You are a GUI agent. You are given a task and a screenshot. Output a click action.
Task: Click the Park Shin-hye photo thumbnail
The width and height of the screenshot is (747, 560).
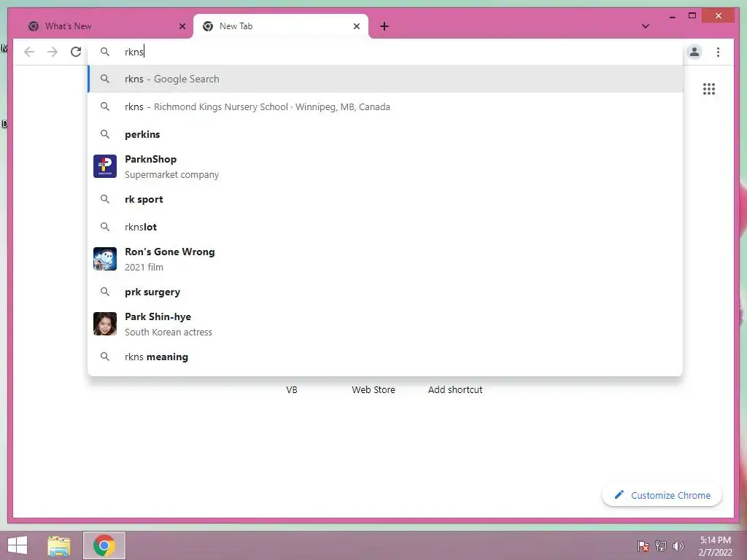coord(105,324)
